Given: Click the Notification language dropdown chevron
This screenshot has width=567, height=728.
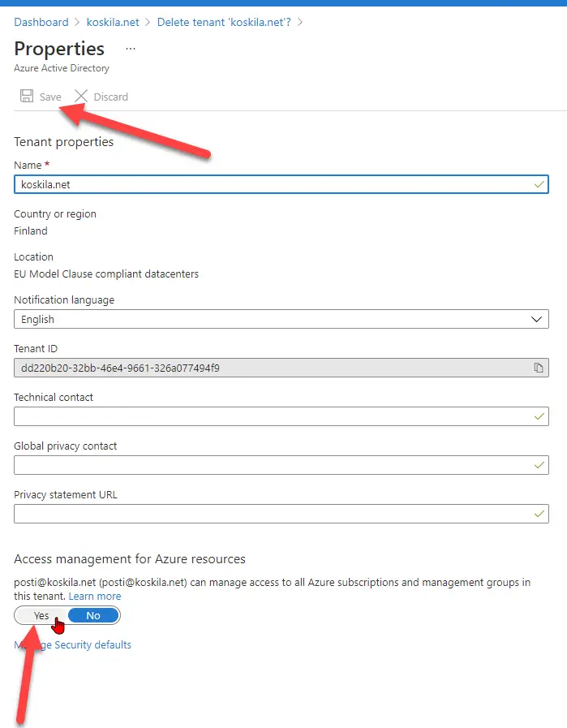Looking at the screenshot, I should click(x=536, y=319).
